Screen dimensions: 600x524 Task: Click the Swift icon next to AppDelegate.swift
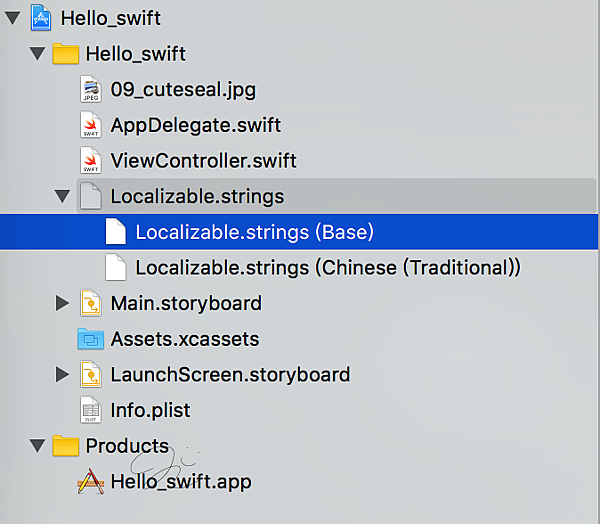click(90, 125)
